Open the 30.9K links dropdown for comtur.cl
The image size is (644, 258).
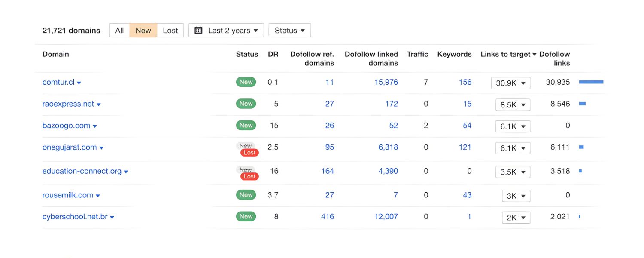510,83
